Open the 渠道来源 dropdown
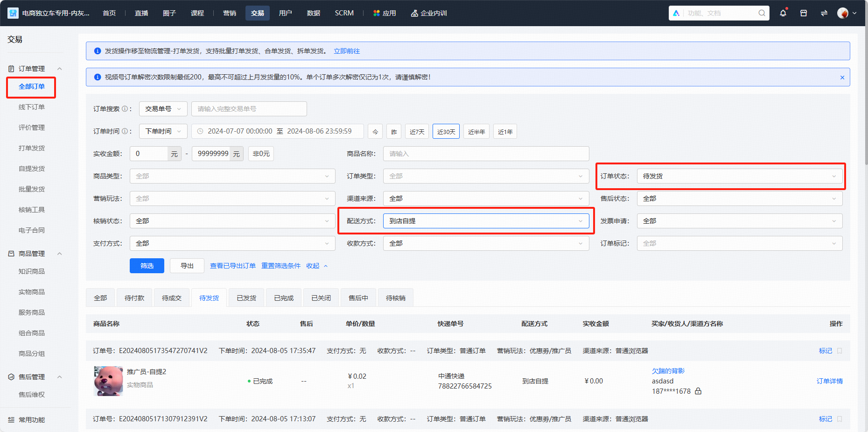The image size is (868, 432). tap(486, 198)
